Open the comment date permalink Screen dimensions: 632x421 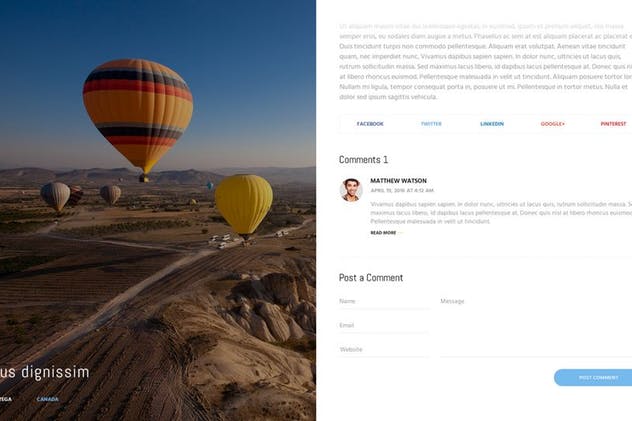[402, 191]
